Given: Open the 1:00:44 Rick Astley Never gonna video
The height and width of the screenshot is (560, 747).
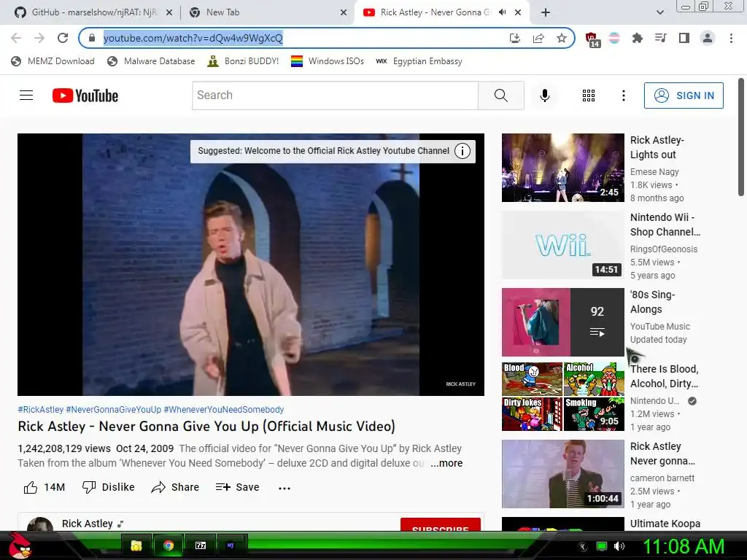Looking at the screenshot, I should 562,474.
